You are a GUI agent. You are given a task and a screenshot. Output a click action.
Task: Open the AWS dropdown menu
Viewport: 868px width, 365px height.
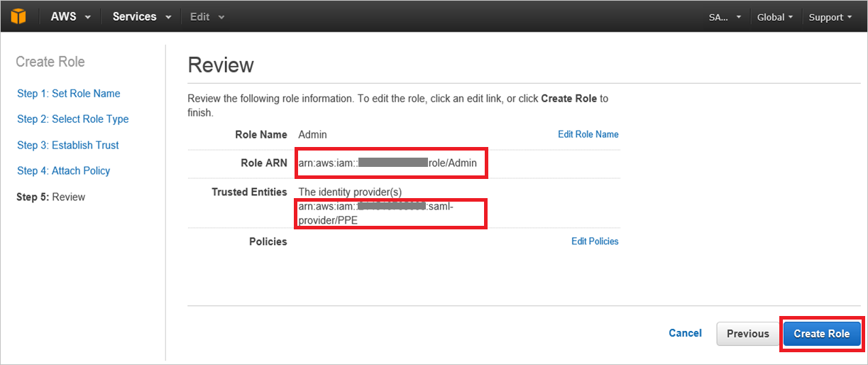point(70,16)
